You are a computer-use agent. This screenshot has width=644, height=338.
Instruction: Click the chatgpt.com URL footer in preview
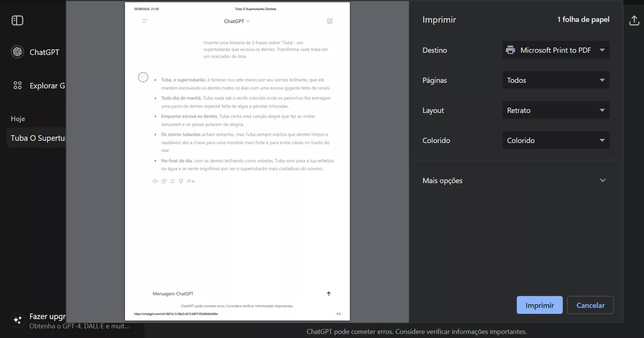pos(175,314)
